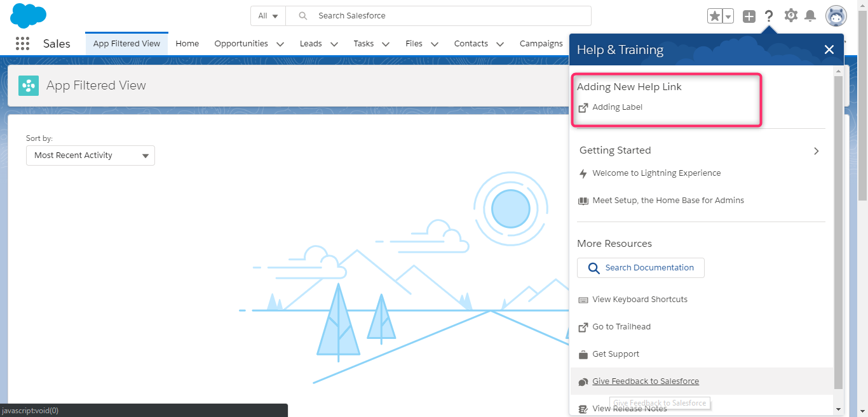
Task: Click Give Feedback to Salesforce
Action: [x=646, y=381]
